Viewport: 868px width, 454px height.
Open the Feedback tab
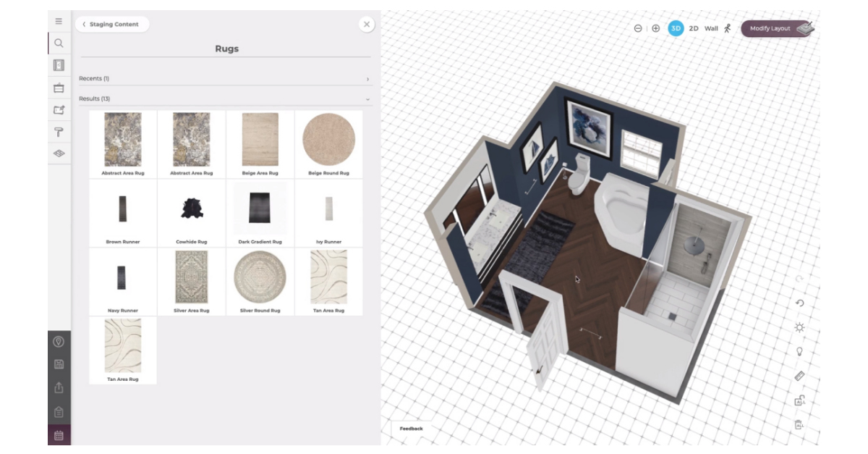[411, 429]
